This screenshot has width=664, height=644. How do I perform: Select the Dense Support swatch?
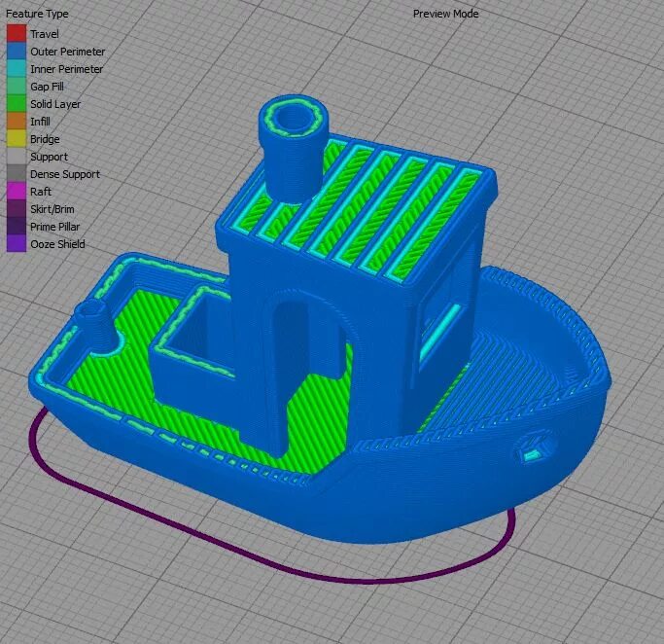(17, 174)
